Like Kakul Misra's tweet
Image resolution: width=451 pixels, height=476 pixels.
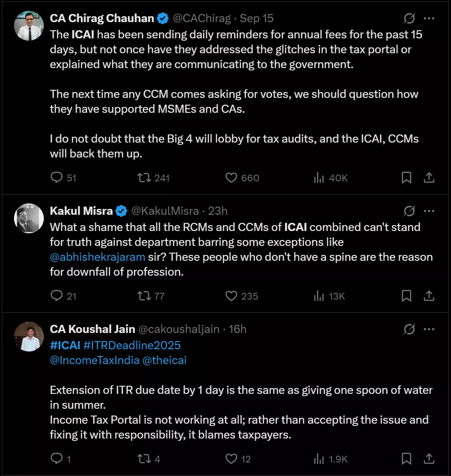(x=231, y=296)
